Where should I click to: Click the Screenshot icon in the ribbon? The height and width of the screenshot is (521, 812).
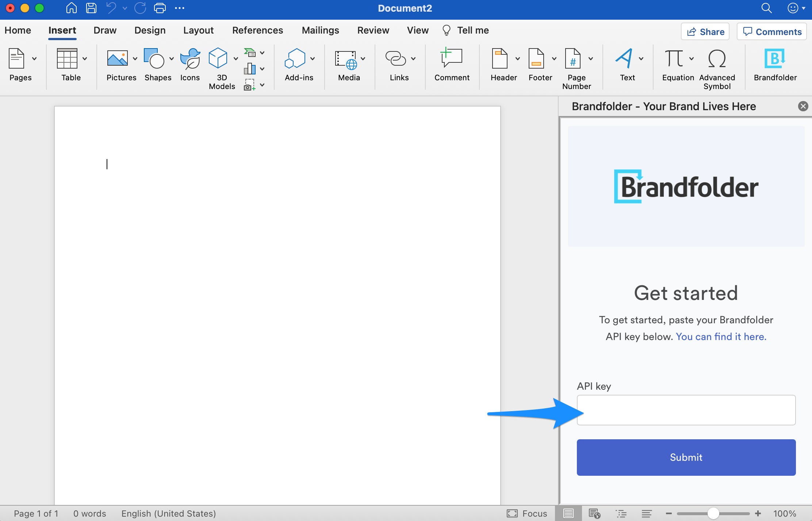tap(250, 85)
